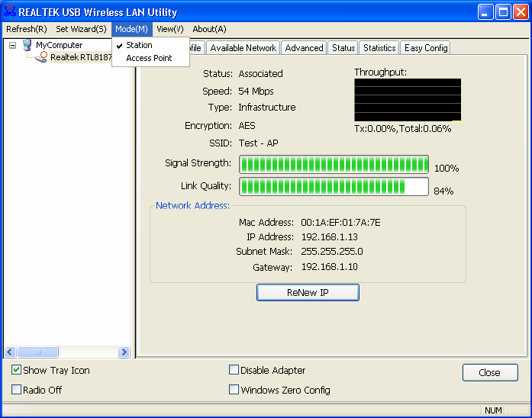This screenshot has width=532, height=418.
Task: Close the window with the red X
Action: pyautogui.click(x=521, y=12)
